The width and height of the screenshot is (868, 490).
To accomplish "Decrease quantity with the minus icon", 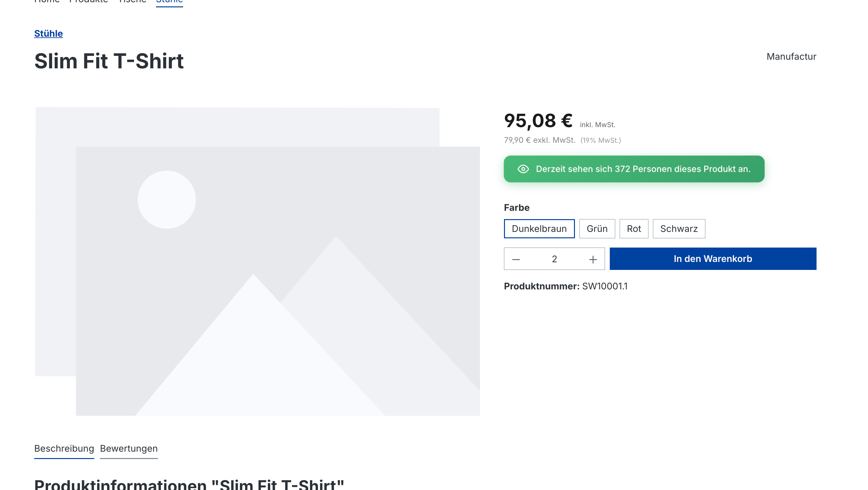I will 516,259.
